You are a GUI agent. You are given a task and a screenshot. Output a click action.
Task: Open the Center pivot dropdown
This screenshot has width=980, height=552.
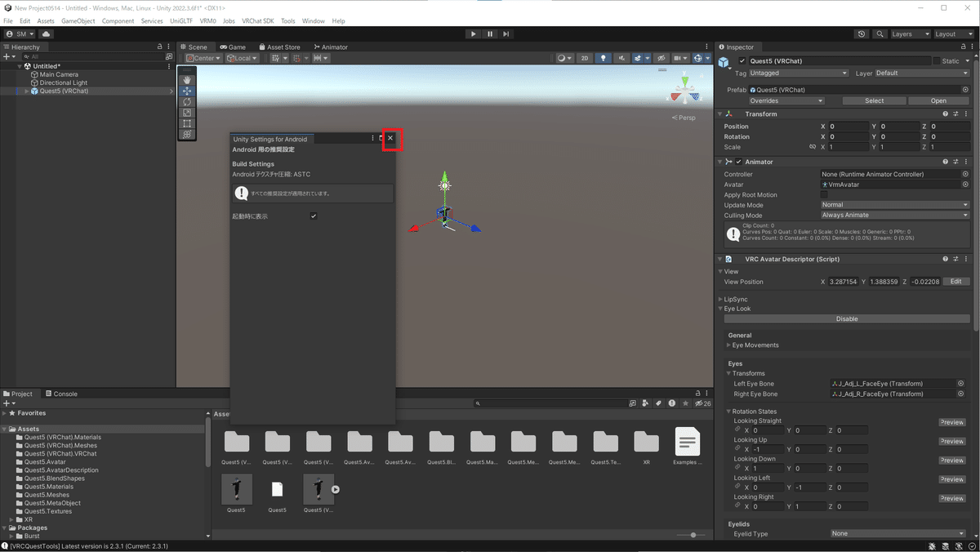pos(203,58)
